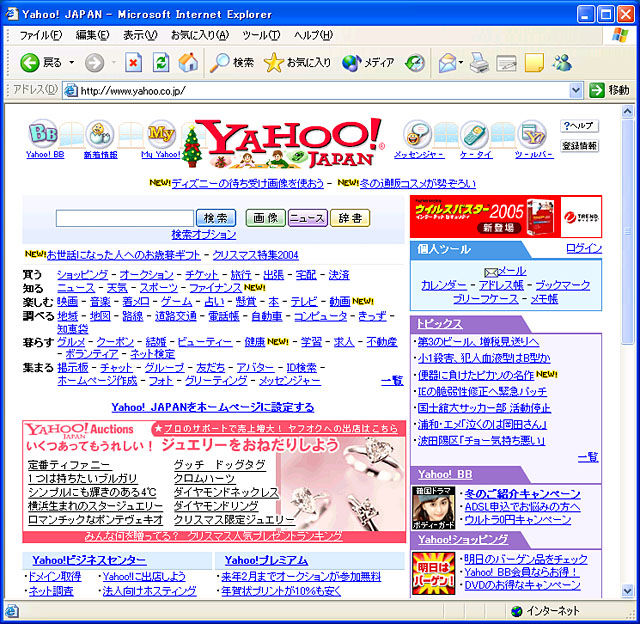Screen dimensions: 640x624
Task: Stop page loading with red X icon
Action: (133, 62)
